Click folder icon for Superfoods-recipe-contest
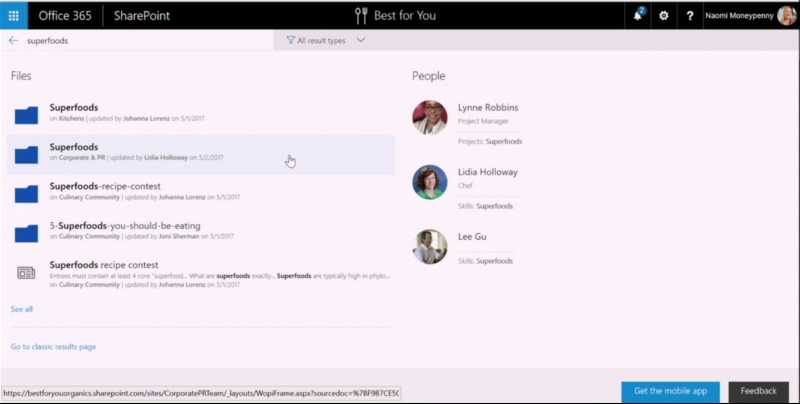The image size is (800, 404). (26, 194)
